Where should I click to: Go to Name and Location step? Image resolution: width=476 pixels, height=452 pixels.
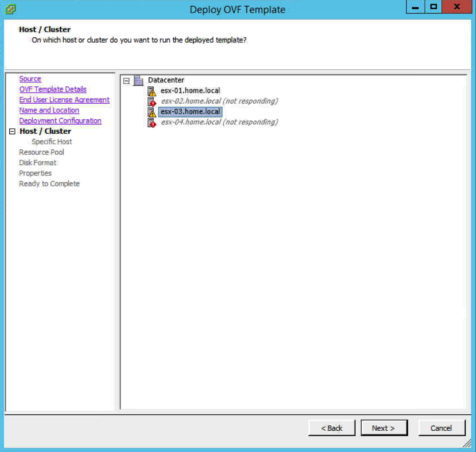(x=49, y=110)
